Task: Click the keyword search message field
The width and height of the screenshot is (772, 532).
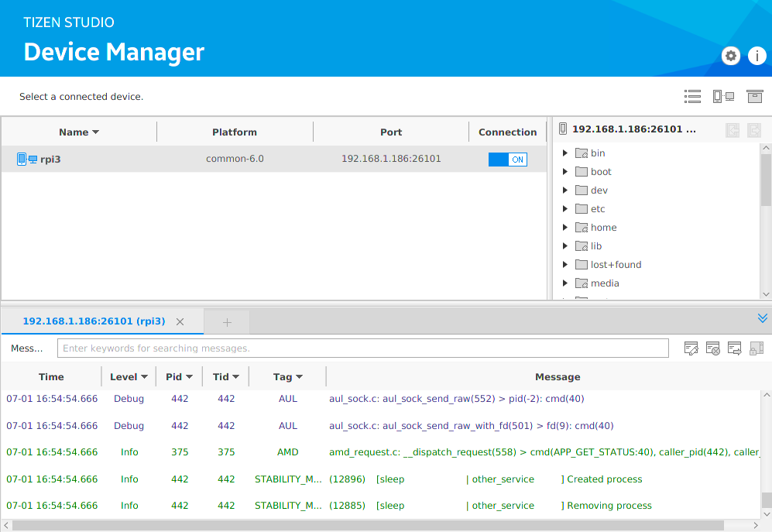Action: (x=363, y=348)
